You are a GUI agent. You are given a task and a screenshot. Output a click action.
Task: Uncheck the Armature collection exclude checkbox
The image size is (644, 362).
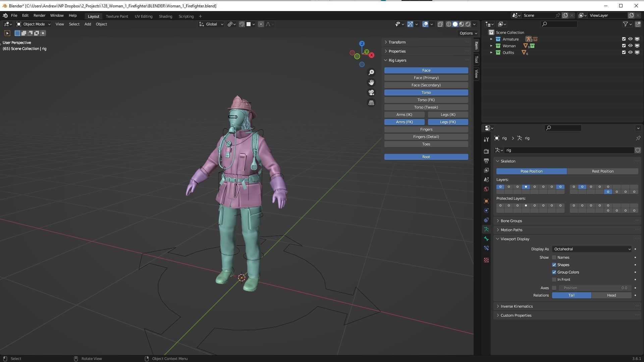pos(624,39)
